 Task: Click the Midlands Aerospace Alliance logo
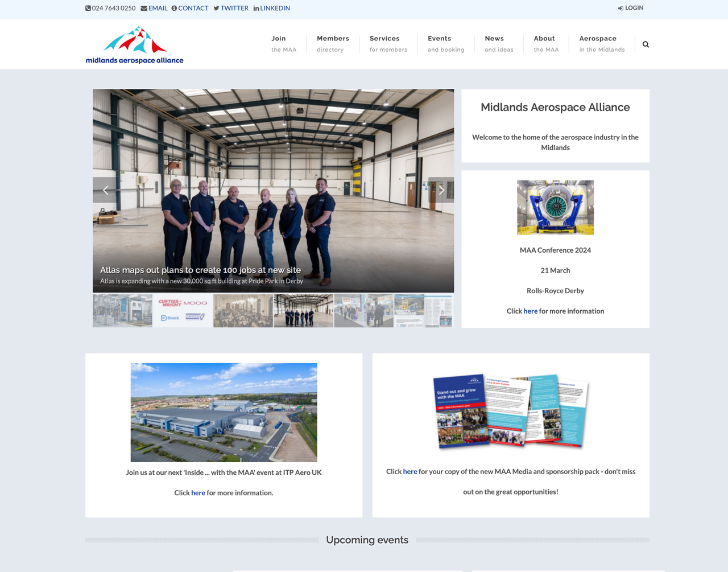[134, 45]
